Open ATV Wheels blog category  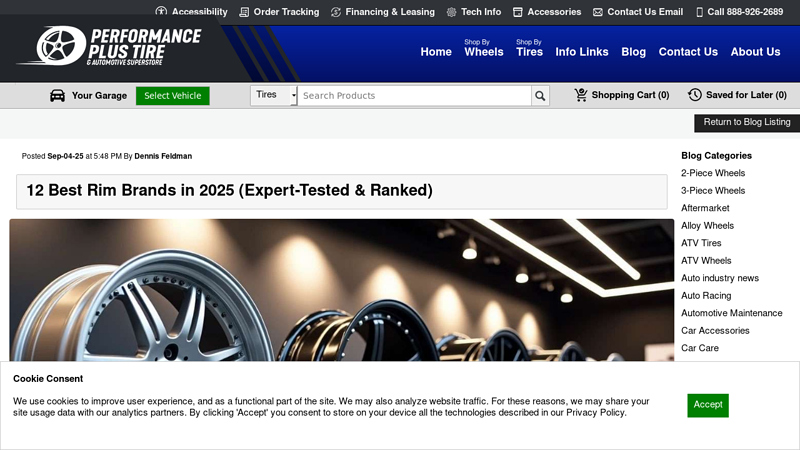point(706,261)
